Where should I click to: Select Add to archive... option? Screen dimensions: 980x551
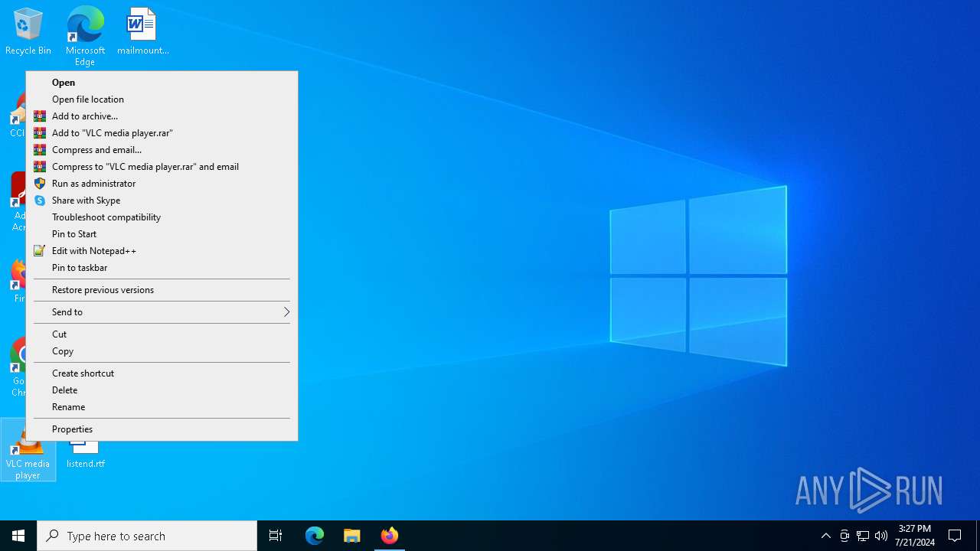162,116
